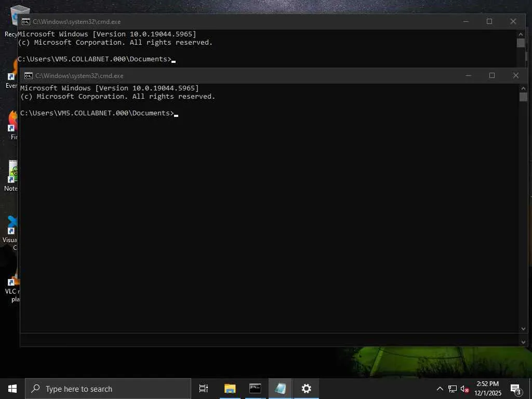Click the back cmd scrollbar up arrow
The height and width of the screenshot is (399, 532).
(x=521, y=34)
